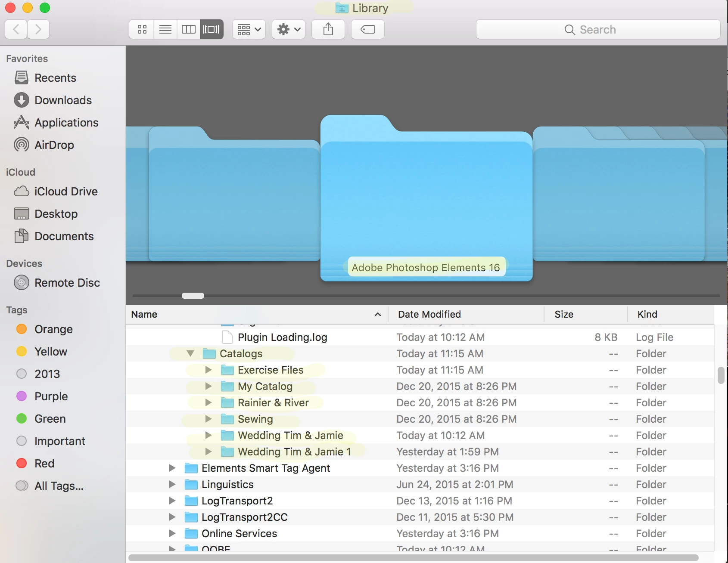Collapse the Catalogs folder

coord(190,353)
